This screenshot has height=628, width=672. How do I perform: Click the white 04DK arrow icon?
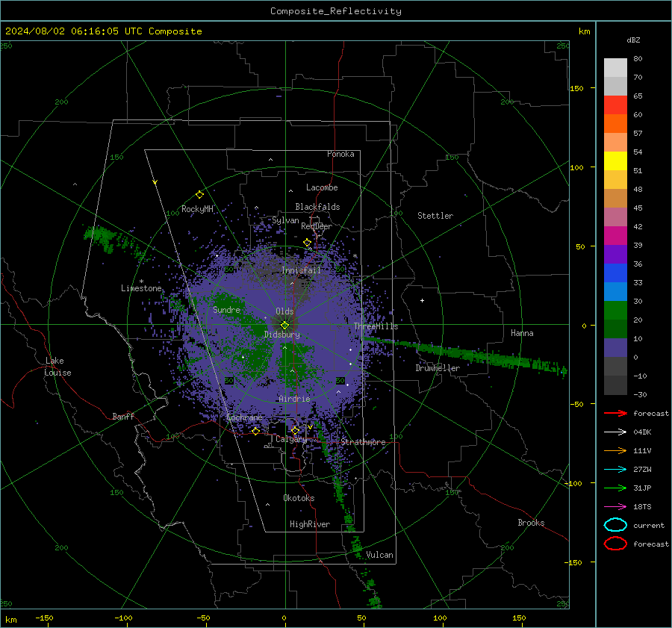(615, 432)
